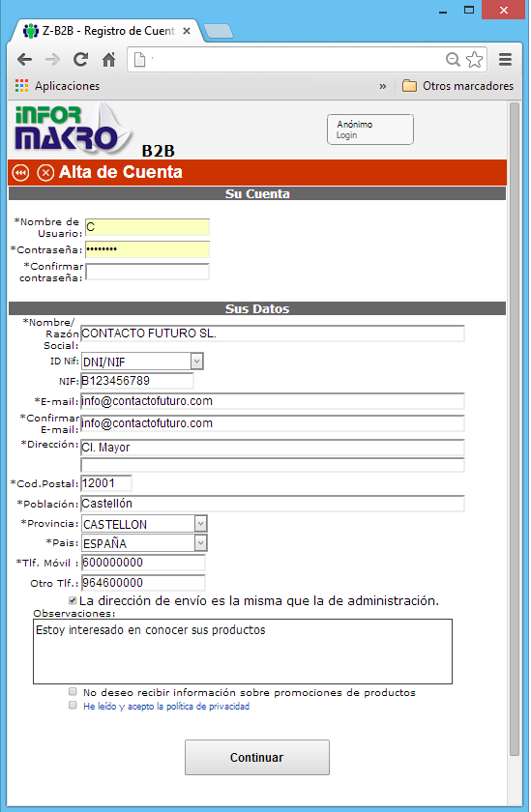Bookmark this page with star icon
This screenshot has width=531, height=812.
(x=474, y=60)
